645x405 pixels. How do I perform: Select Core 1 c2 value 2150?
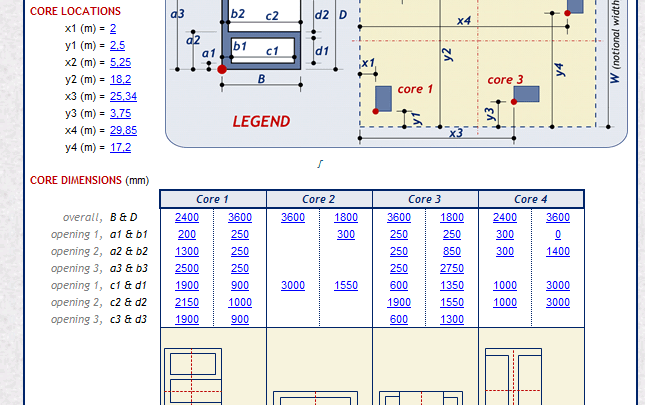(x=187, y=302)
